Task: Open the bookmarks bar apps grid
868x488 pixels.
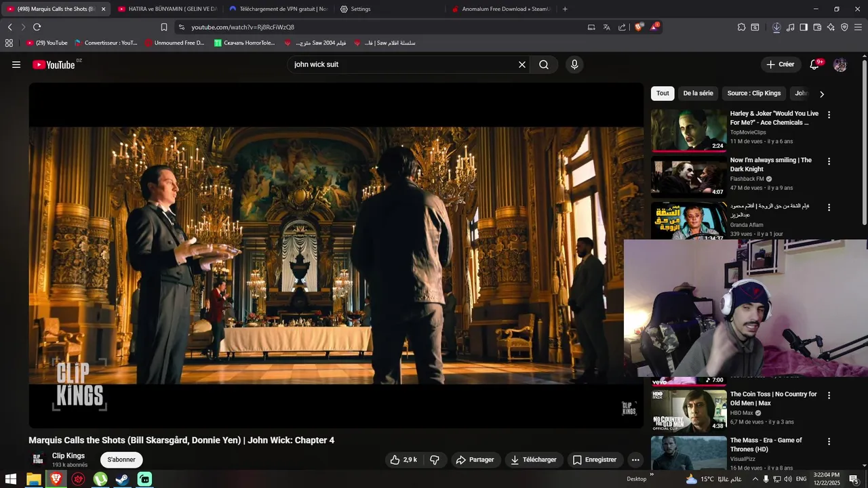Action: 9,43
